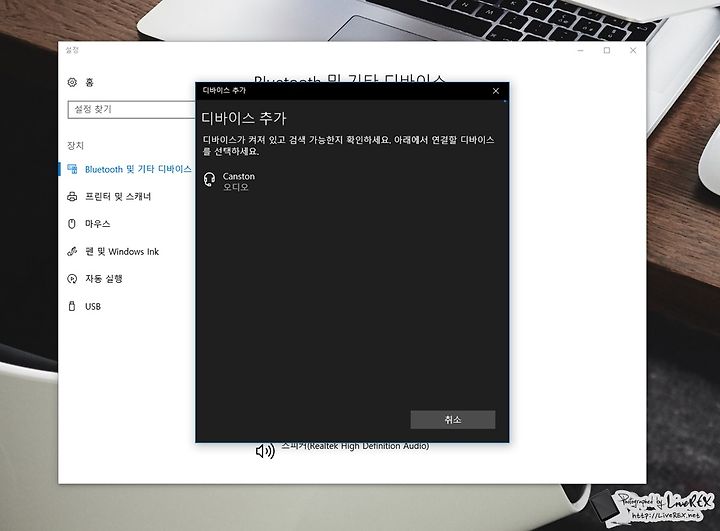Close the Settings window
The width and height of the screenshot is (720, 531).
(633, 51)
